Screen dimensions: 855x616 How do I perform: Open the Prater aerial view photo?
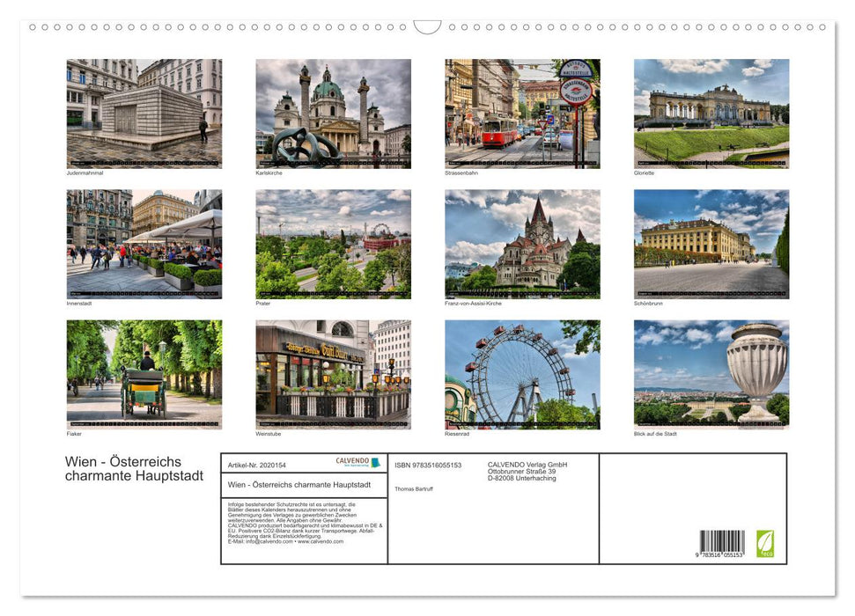click(333, 244)
